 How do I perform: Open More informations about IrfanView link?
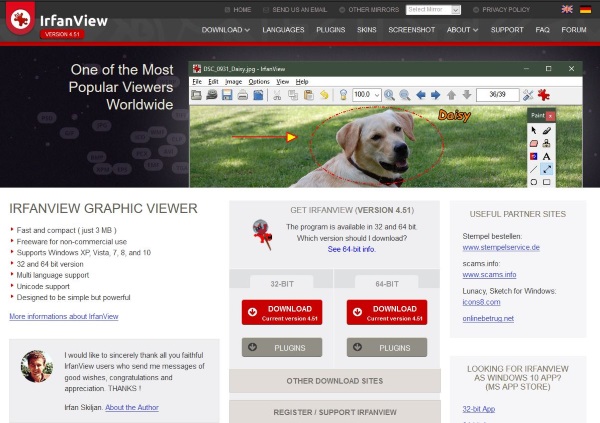coord(64,317)
